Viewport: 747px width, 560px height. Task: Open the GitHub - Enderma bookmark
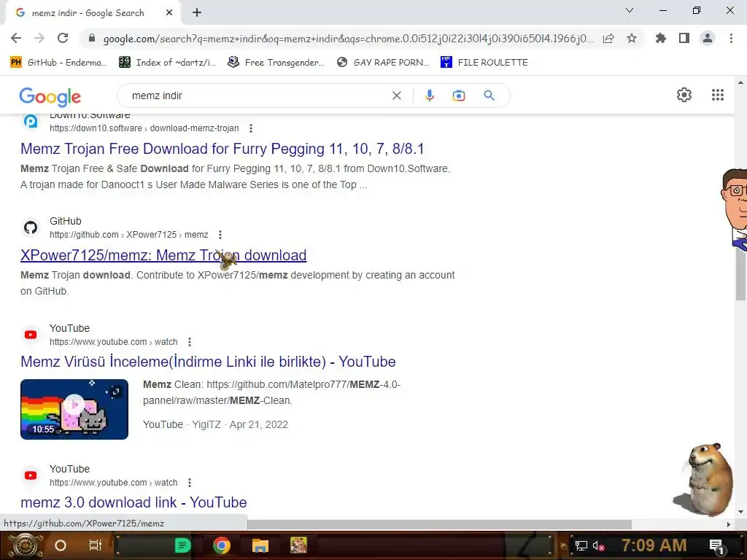click(x=58, y=63)
